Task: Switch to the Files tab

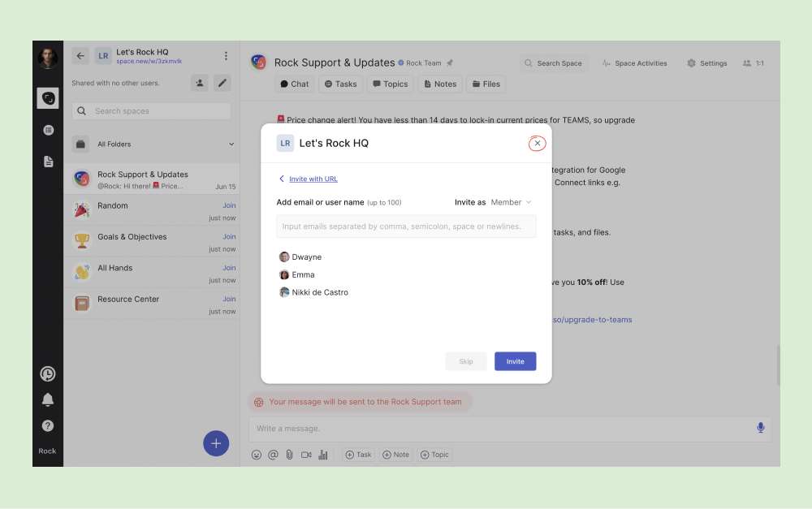Action: 486,84
